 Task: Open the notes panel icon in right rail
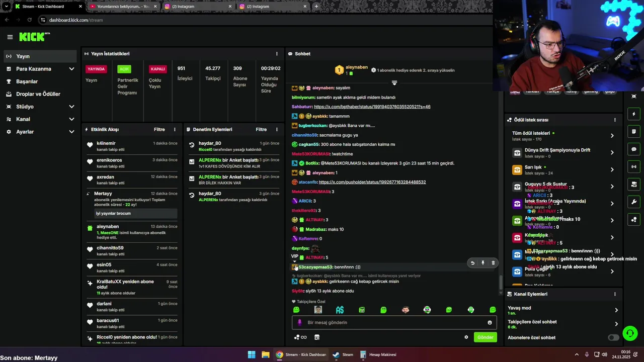tap(633, 132)
